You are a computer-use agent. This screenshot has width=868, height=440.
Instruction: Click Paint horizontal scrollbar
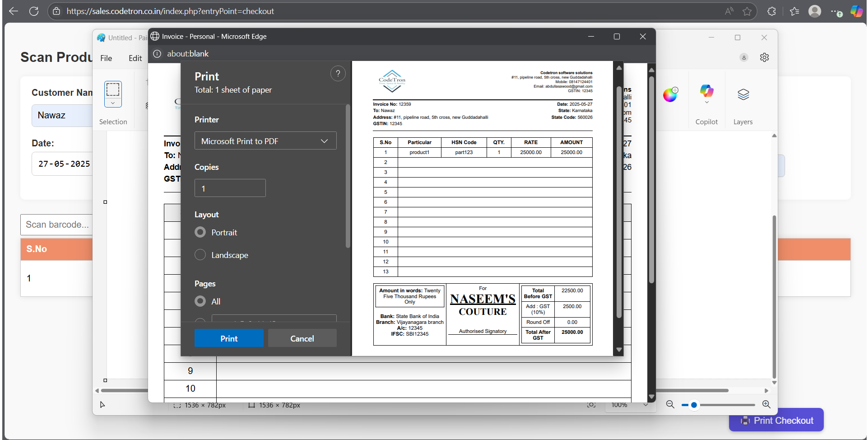[415, 390]
